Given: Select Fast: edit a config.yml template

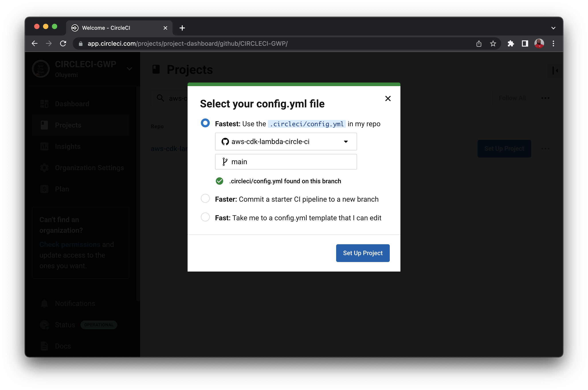Looking at the screenshot, I should tap(205, 217).
